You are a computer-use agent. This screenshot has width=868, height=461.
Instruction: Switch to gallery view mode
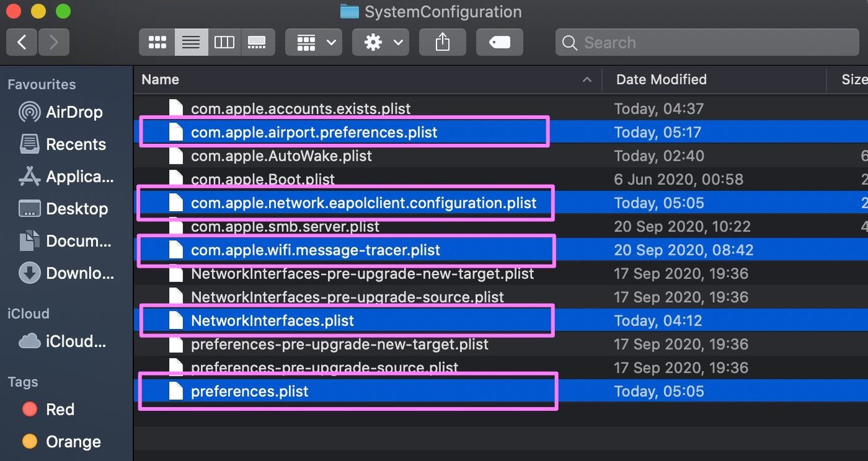[258, 42]
